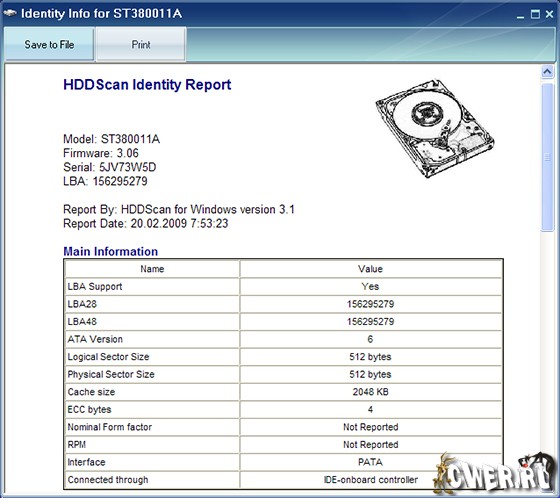560x498 pixels.
Task: Click the Physical Sector Size row label
Action: [111, 374]
